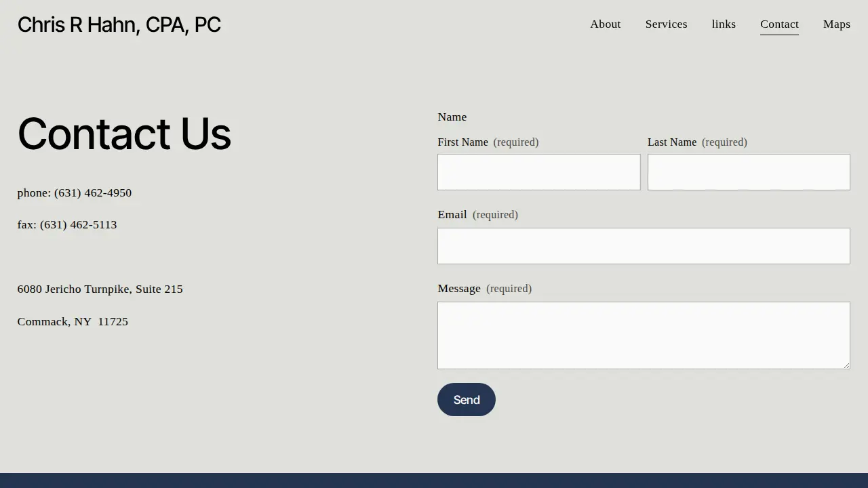
Task: Select the Contact nav item
Action: [x=779, y=24]
